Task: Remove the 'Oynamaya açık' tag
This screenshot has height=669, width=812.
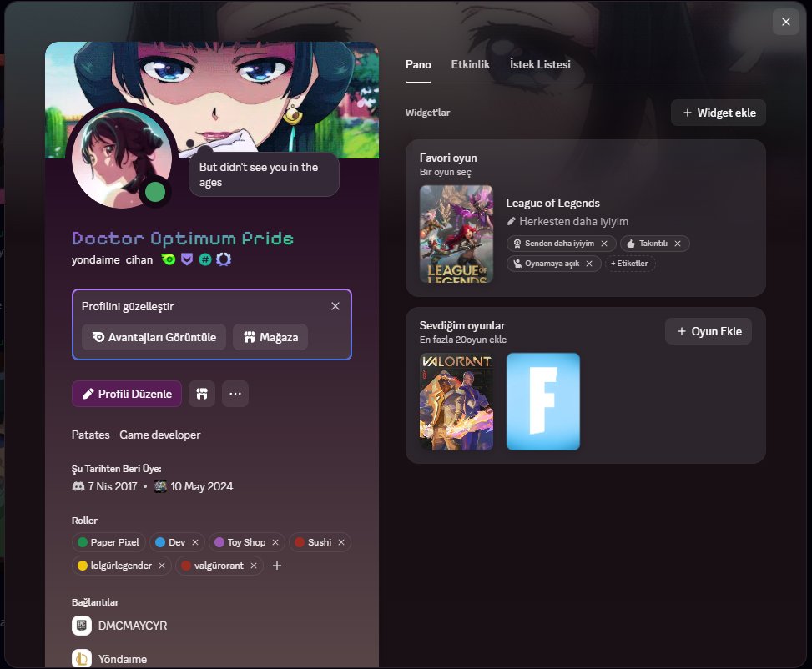Action: coord(589,264)
